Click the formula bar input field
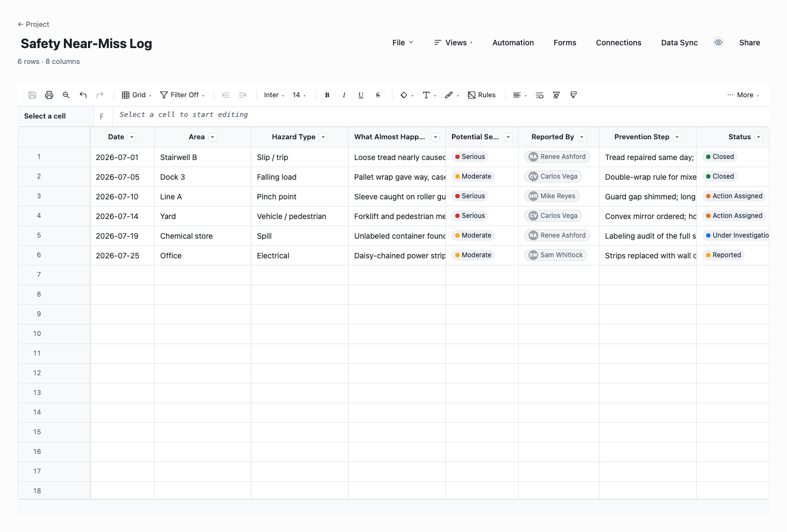787x532 pixels. click(x=441, y=115)
